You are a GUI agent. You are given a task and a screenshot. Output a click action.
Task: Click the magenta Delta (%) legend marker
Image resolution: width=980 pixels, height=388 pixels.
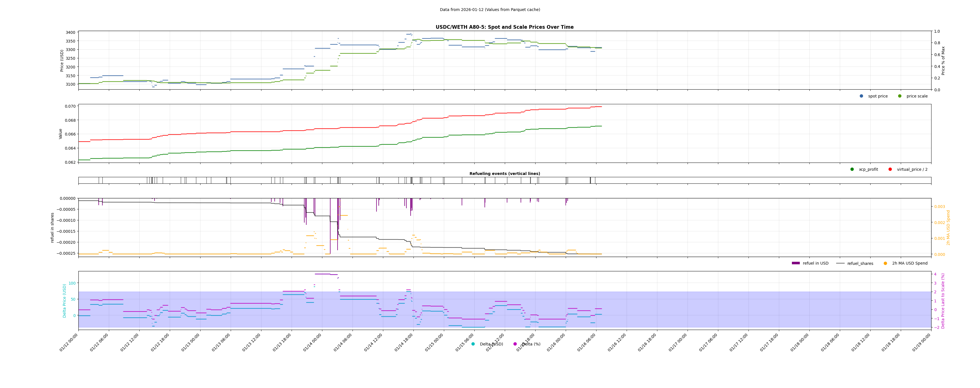click(515, 344)
